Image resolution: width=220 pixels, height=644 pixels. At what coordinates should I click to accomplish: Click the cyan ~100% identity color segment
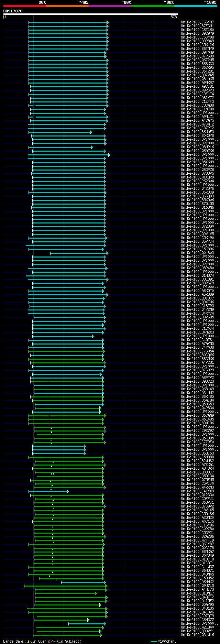195,6
